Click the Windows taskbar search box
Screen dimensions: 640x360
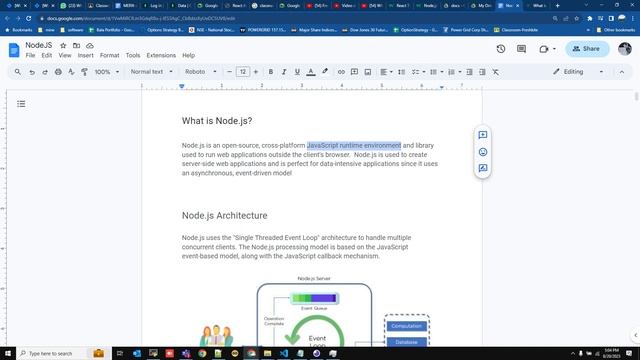[x=64, y=353]
